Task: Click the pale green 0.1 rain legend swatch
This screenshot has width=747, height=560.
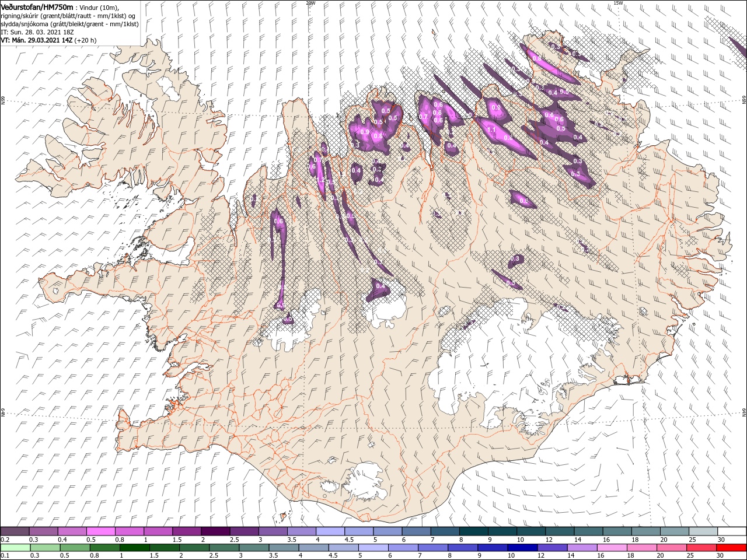Action: (15, 548)
